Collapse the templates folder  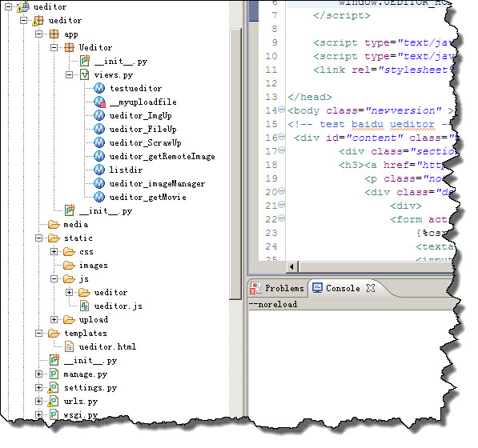point(38,333)
